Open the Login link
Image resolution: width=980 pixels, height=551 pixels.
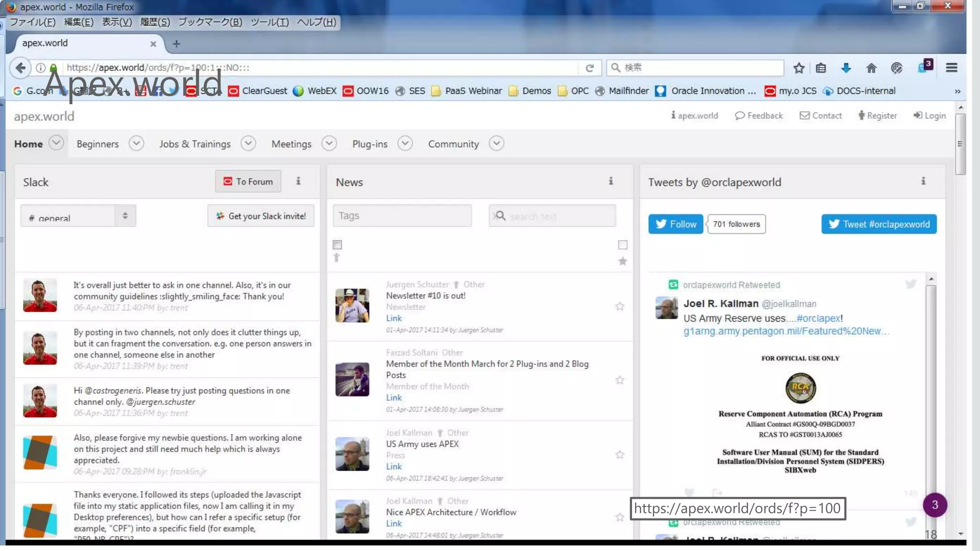pos(929,116)
